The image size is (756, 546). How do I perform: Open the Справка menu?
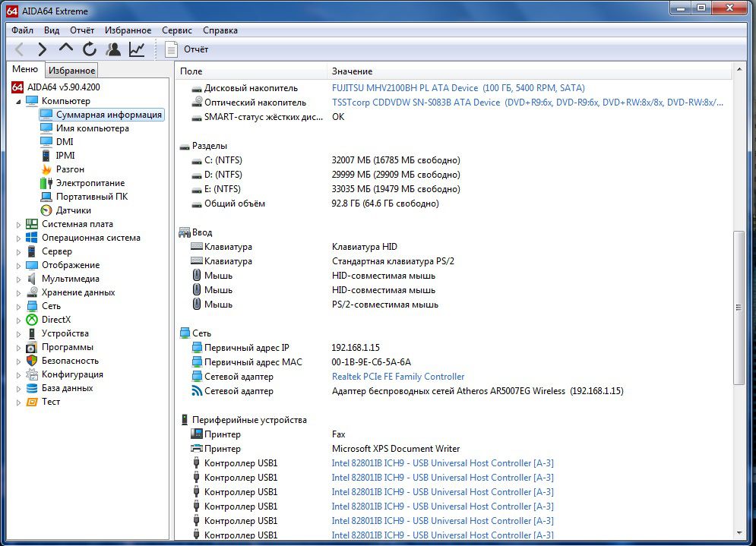pyautogui.click(x=220, y=30)
